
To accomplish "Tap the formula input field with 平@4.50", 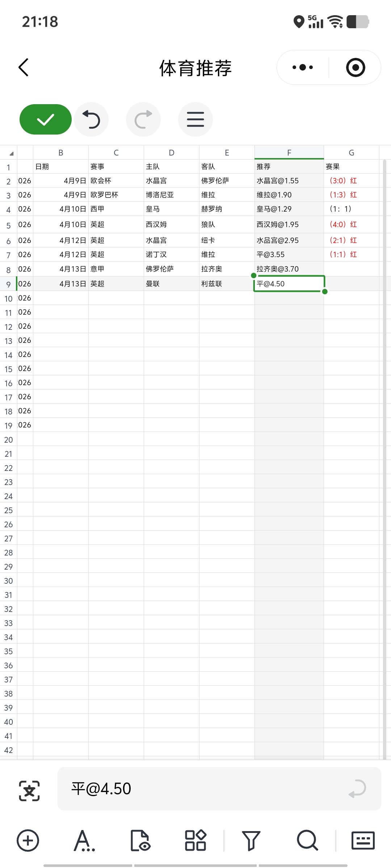I will point(203,789).
